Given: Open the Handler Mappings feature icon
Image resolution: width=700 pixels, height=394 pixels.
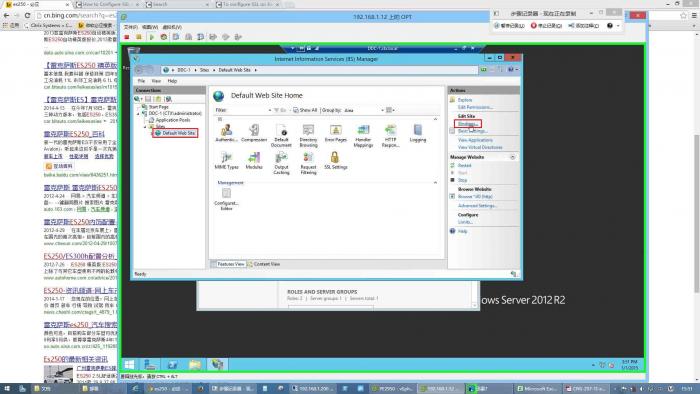Looking at the screenshot, I should pos(363,136).
